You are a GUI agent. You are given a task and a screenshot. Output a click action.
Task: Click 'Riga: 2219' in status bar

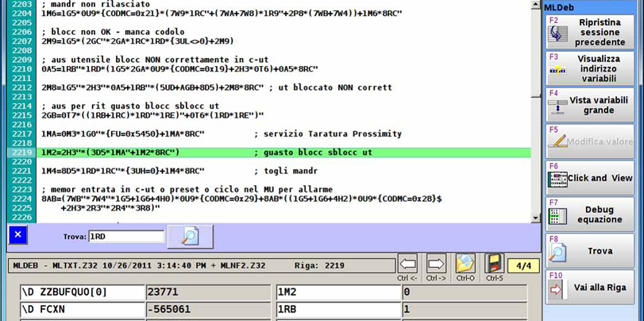(x=319, y=266)
